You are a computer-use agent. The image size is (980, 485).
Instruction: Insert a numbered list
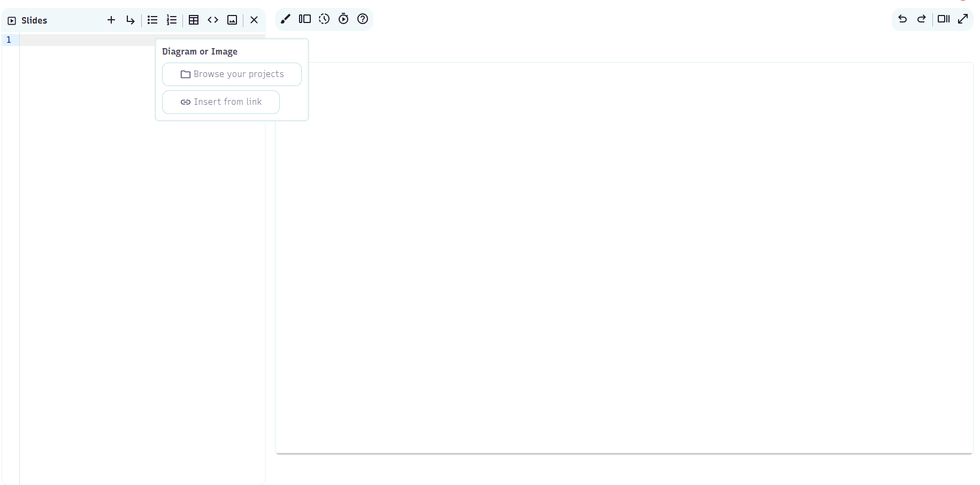(171, 20)
